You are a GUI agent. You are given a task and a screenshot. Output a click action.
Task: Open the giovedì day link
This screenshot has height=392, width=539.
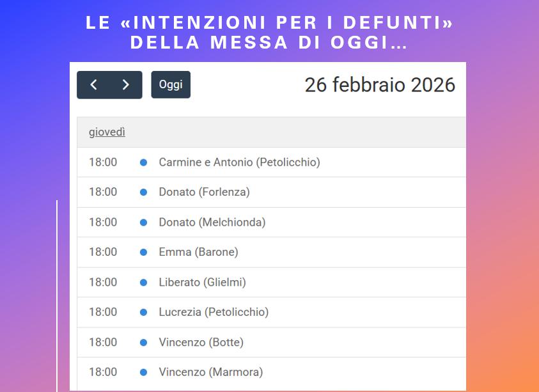[x=107, y=132]
